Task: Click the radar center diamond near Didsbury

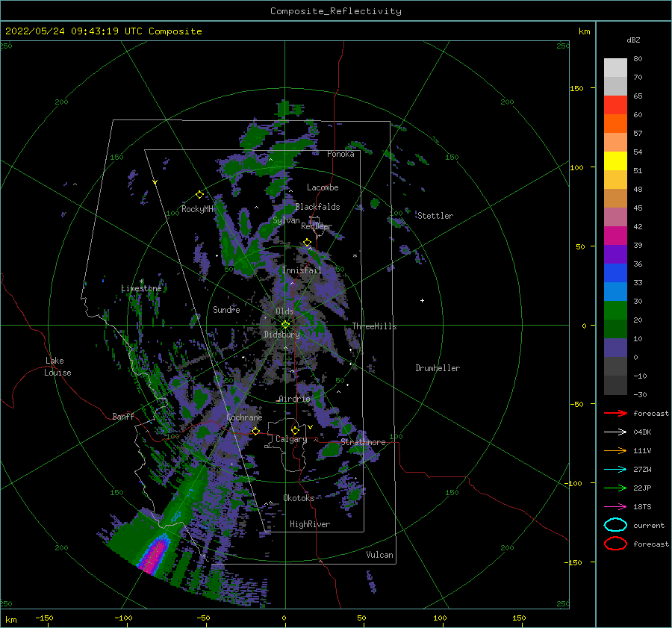Action: pos(285,325)
